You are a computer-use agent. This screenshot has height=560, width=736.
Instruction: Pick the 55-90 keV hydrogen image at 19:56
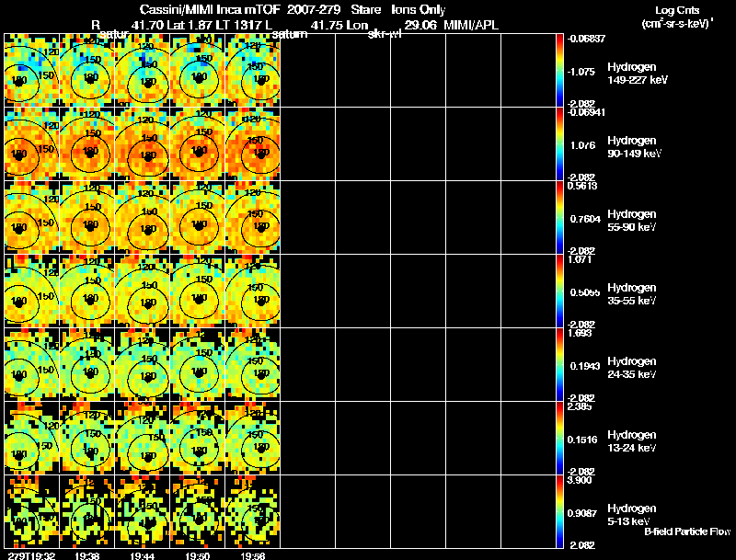[252, 218]
